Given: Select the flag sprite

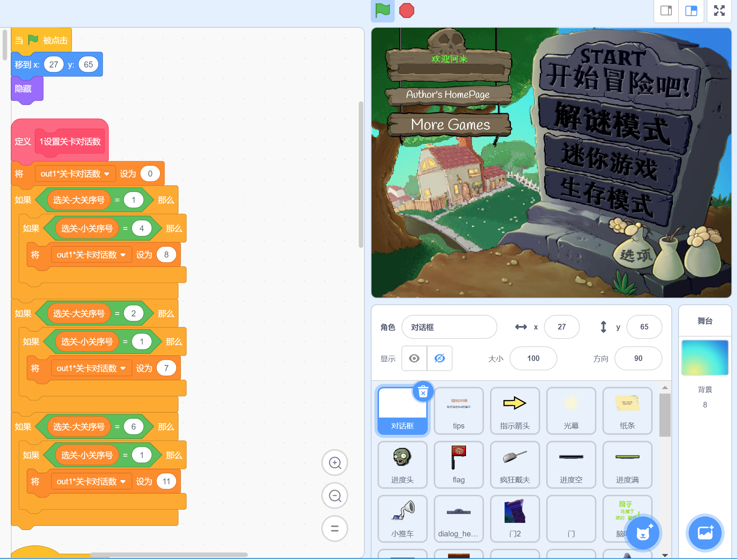Looking at the screenshot, I should 458,465.
